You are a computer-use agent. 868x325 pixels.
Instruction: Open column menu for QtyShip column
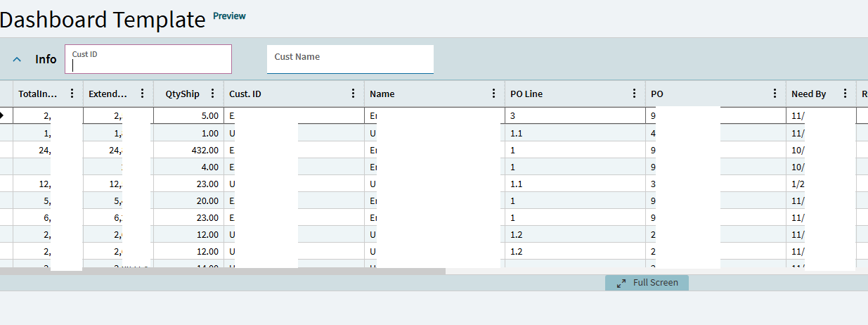(212, 94)
